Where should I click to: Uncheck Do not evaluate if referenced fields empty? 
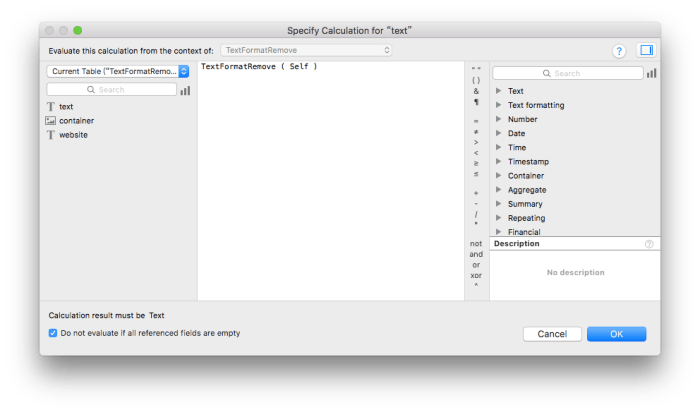pyautogui.click(x=53, y=333)
